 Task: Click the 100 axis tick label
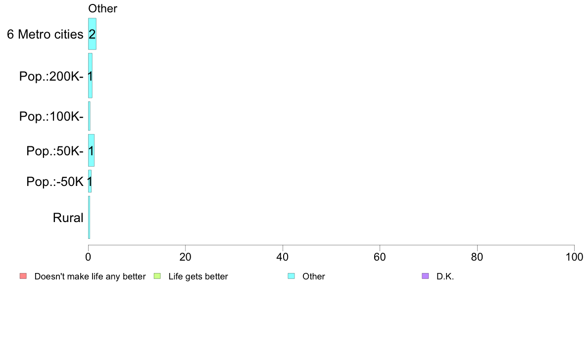tap(574, 257)
